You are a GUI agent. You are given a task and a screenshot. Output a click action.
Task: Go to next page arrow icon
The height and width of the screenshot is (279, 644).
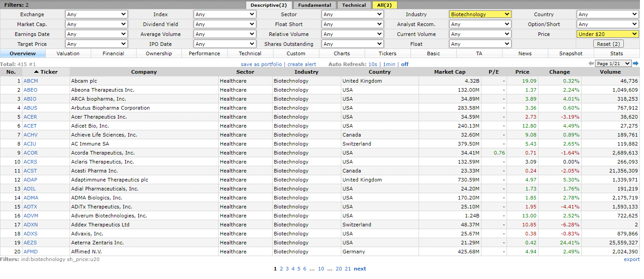[x=635, y=64]
